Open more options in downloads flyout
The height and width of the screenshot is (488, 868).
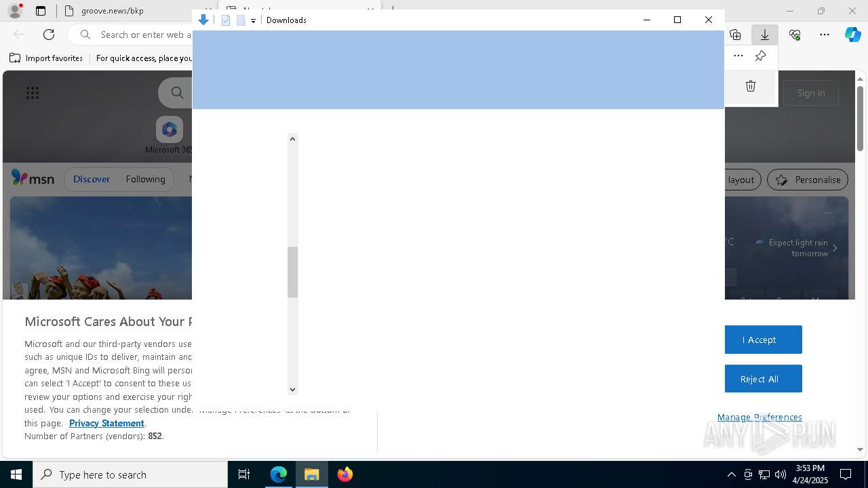(x=738, y=56)
